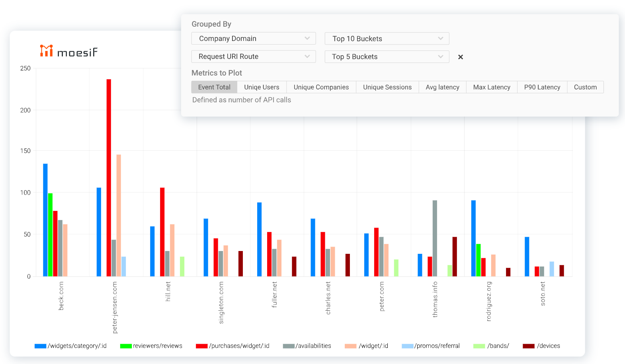Toggle /availabilities legend swatch
This screenshot has height=364, width=625.
[289, 346]
